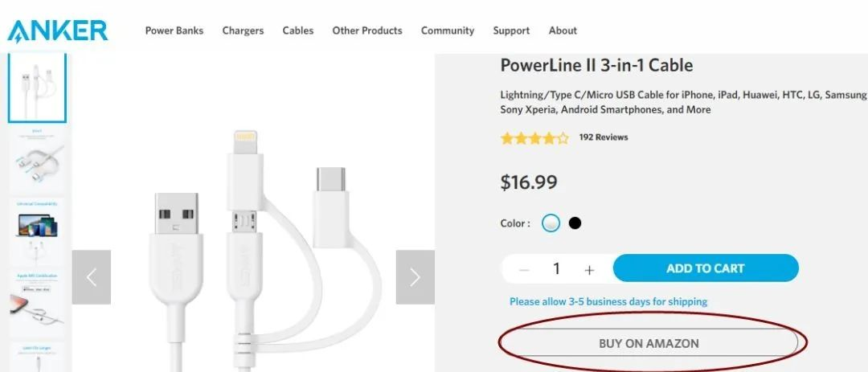Select the white color option
The width and height of the screenshot is (868, 372).
pos(551,223)
